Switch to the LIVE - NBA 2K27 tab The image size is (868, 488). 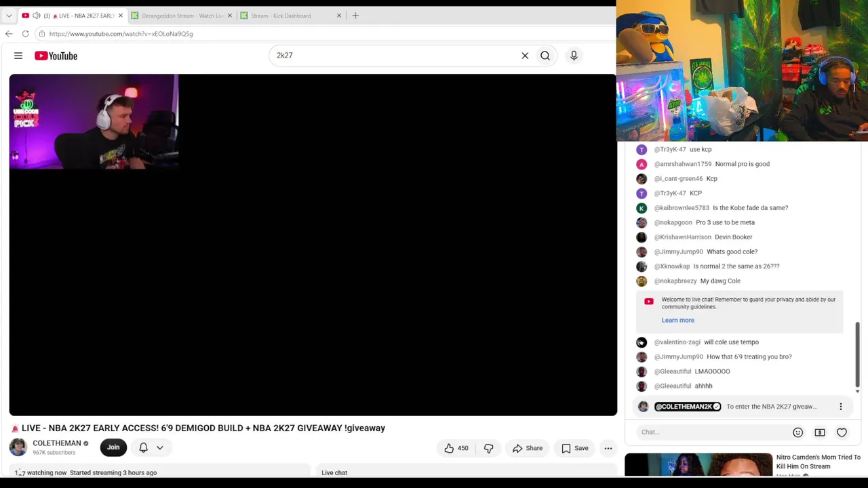pos(73,16)
